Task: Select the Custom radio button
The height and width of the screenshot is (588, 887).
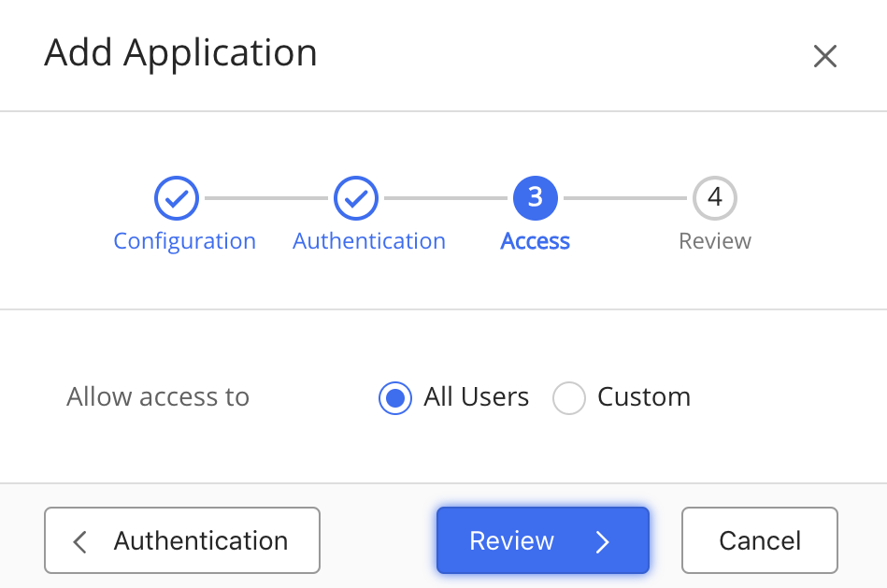Action: click(568, 398)
